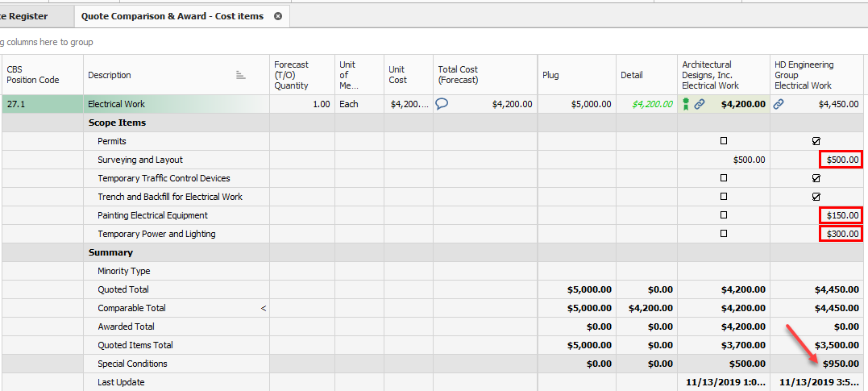Click link icon beside HD Engineering $4,450.00
Image resolution: width=868 pixels, height=391 pixels.
[x=779, y=104]
